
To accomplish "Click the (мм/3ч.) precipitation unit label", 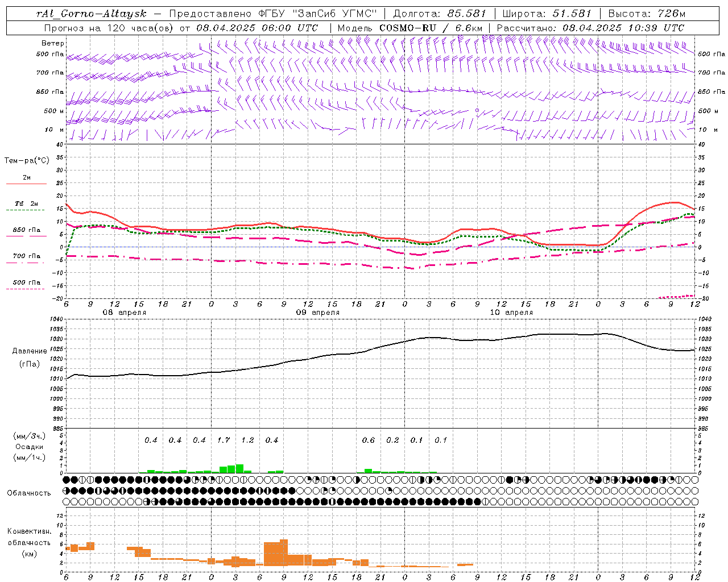I will click(x=30, y=435).
